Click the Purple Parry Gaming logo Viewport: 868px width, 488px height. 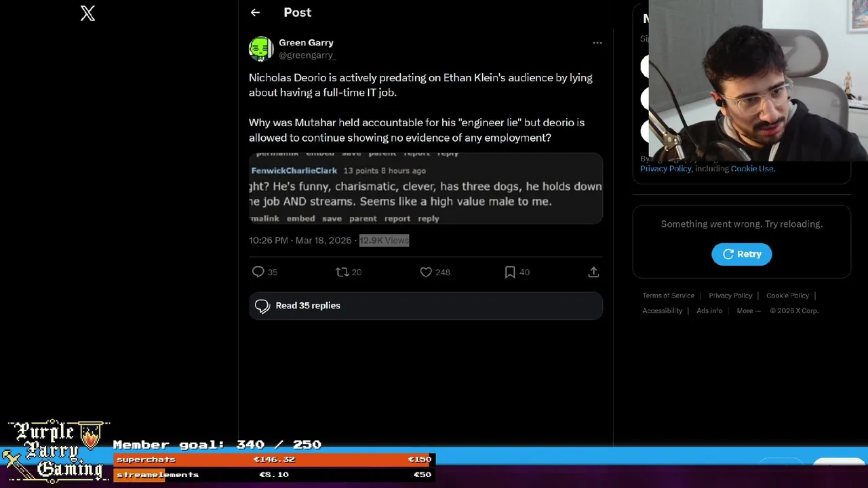(x=56, y=450)
